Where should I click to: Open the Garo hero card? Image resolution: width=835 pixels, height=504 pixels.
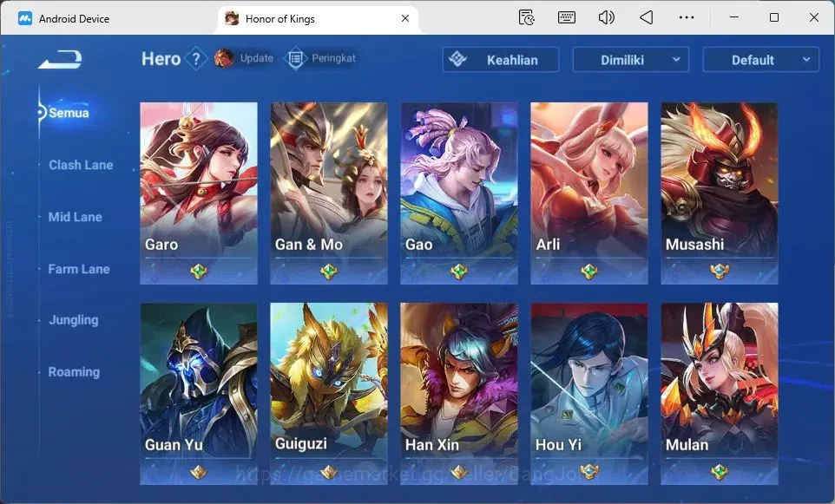[x=199, y=193]
